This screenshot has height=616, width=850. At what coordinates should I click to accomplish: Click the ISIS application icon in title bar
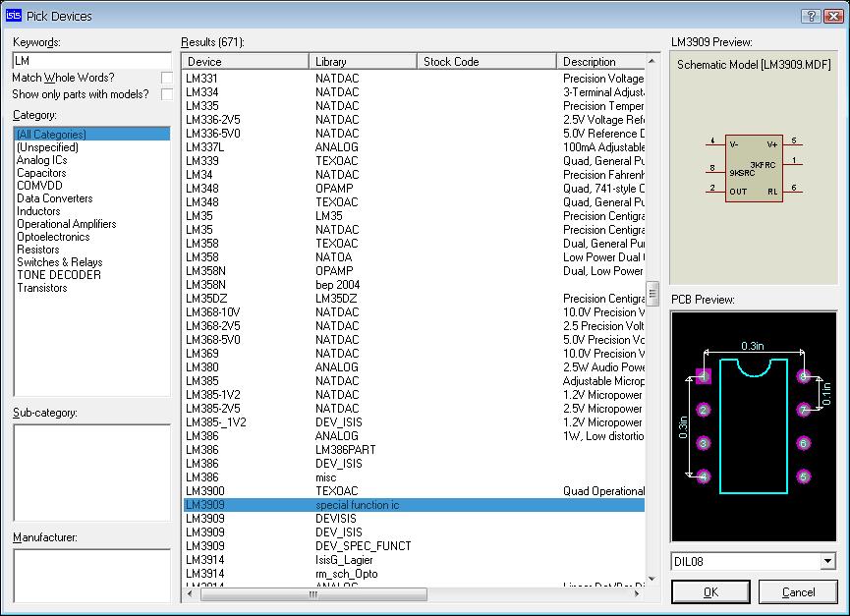point(14,16)
